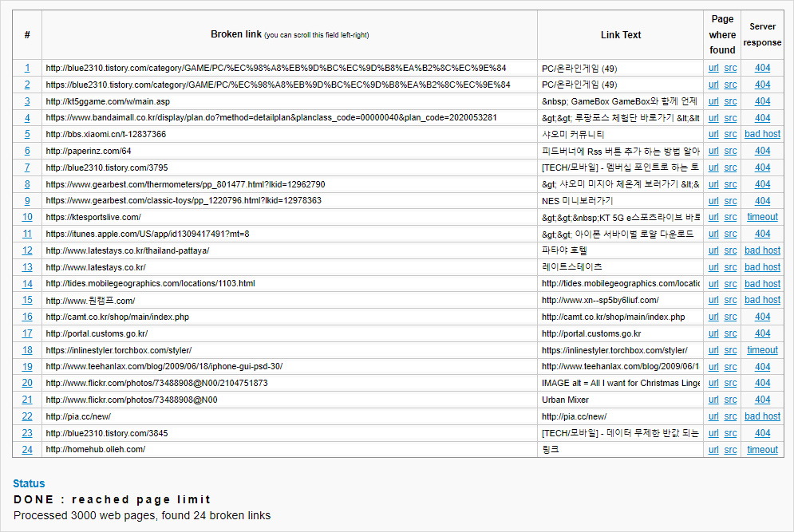Click url link for pia.cc/new row
The image size is (794, 532).
[713, 416]
